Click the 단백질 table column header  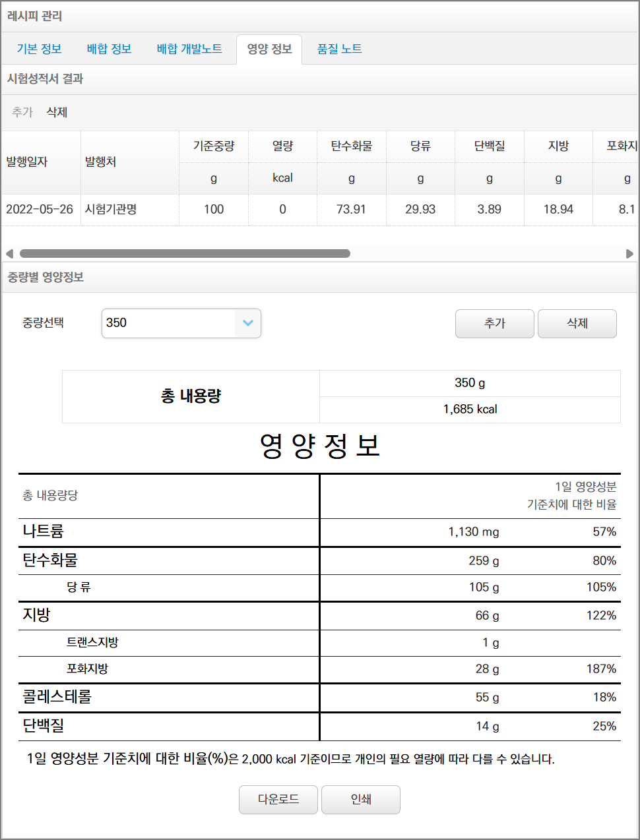point(490,146)
